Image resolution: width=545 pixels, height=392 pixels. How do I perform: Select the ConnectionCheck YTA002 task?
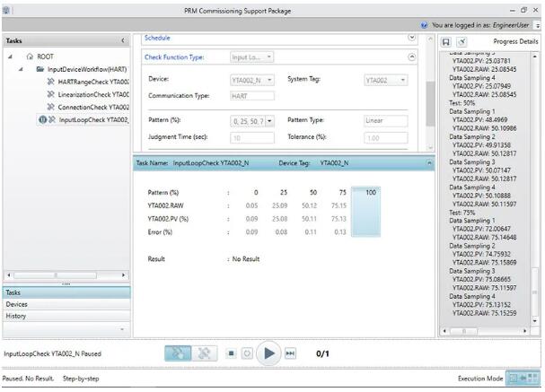[x=93, y=107]
